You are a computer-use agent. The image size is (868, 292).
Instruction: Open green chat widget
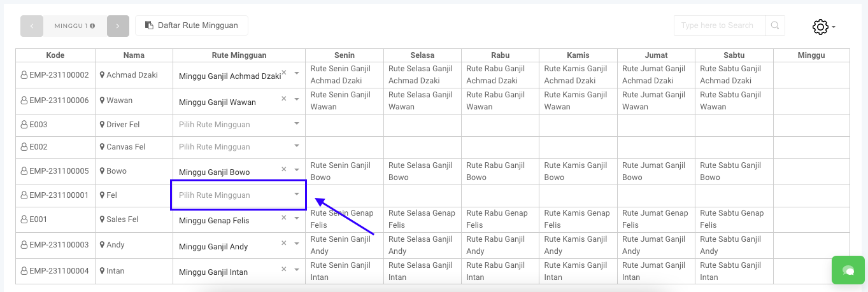pyautogui.click(x=848, y=270)
